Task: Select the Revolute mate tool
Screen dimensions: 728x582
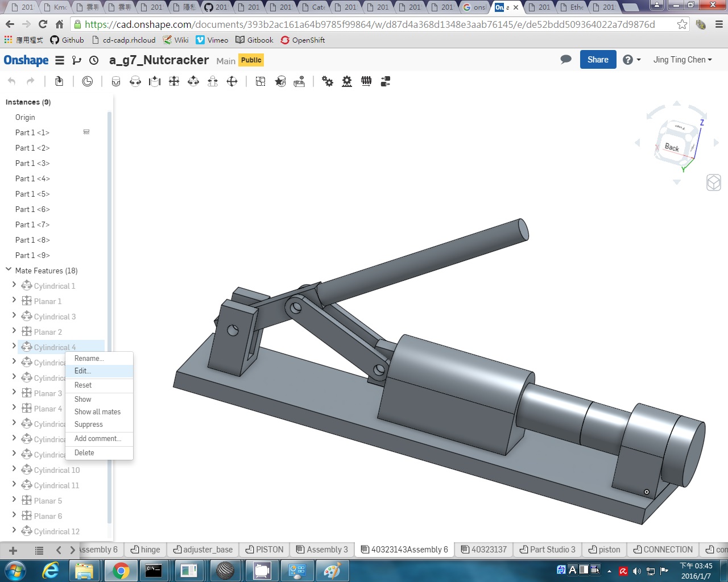Action: (135, 81)
